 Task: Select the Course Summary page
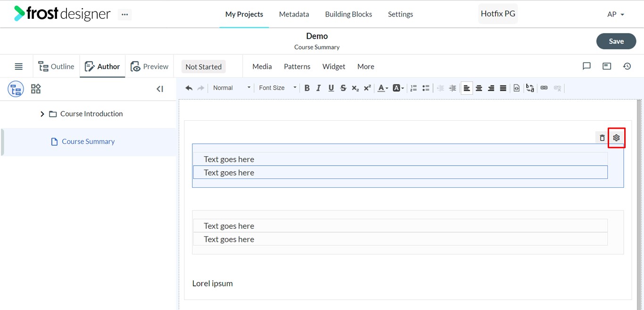(x=88, y=142)
